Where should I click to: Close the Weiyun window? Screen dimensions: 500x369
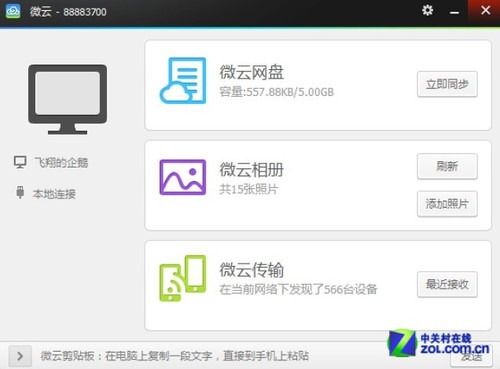(x=485, y=11)
